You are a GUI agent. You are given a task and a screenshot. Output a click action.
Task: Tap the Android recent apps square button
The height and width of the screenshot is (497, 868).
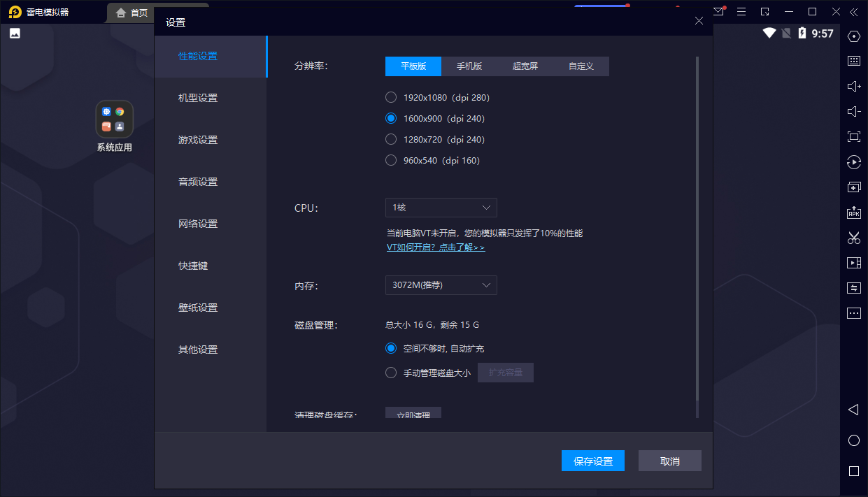pyautogui.click(x=853, y=471)
